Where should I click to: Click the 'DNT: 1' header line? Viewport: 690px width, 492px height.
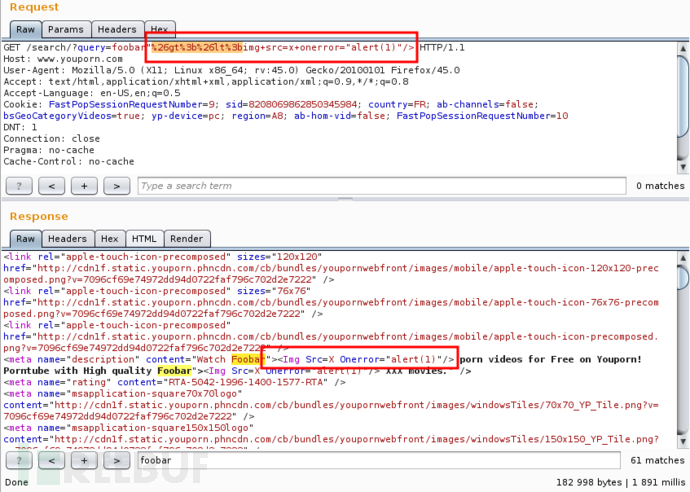tap(20, 128)
